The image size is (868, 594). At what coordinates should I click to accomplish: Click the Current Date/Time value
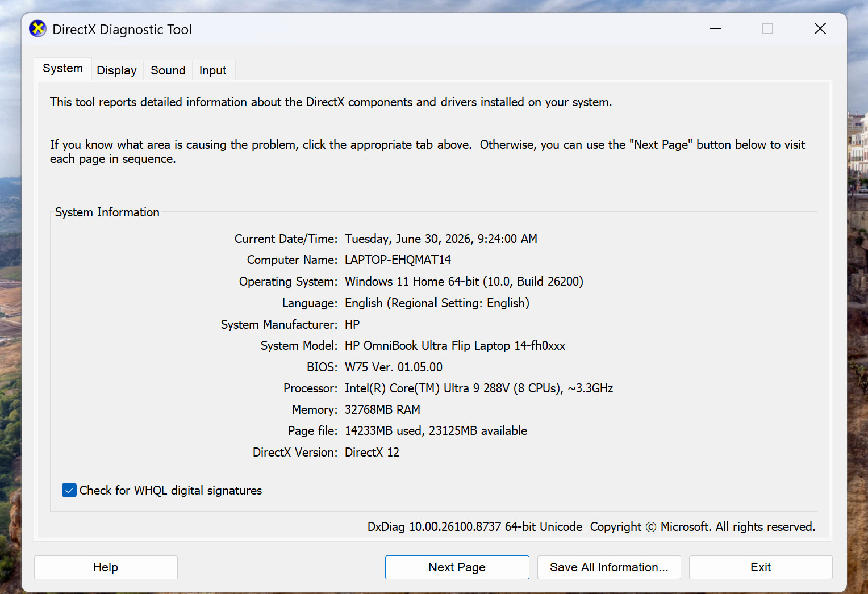[441, 239]
